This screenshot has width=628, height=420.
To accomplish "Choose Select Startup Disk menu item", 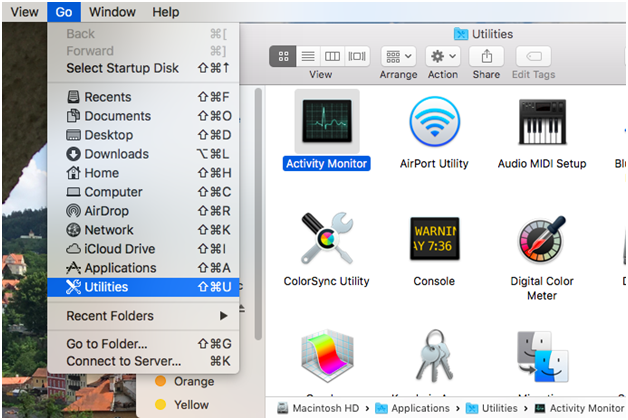I will (143, 68).
